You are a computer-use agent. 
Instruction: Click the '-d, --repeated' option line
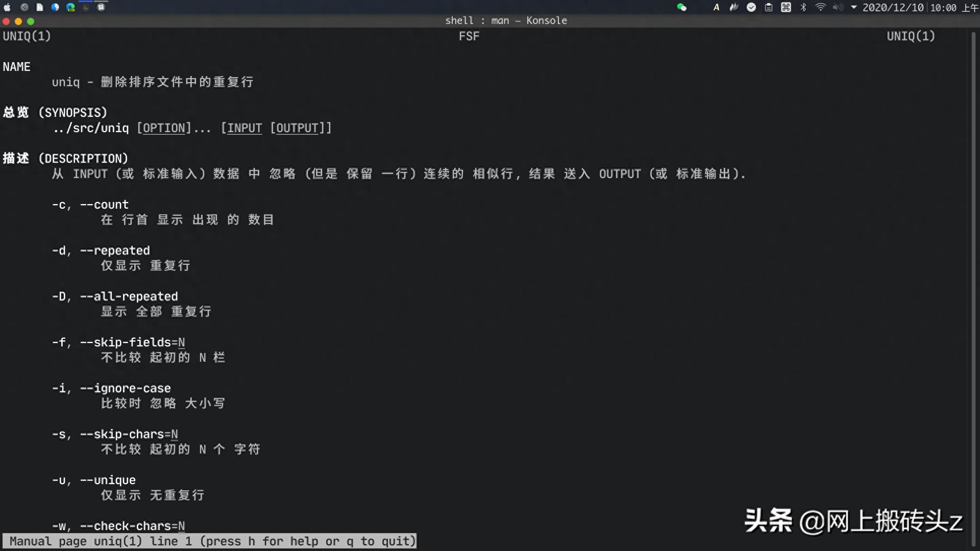101,251
